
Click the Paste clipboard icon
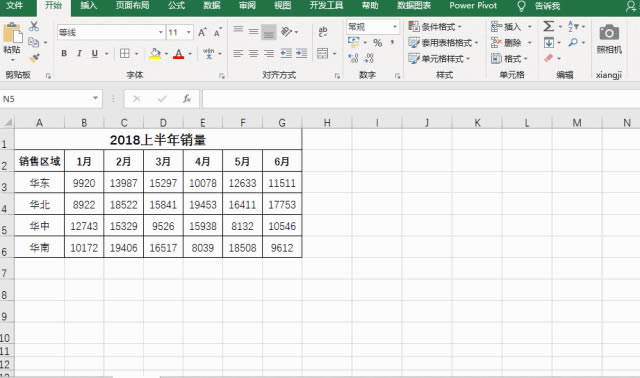pyautogui.click(x=12, y=33)
